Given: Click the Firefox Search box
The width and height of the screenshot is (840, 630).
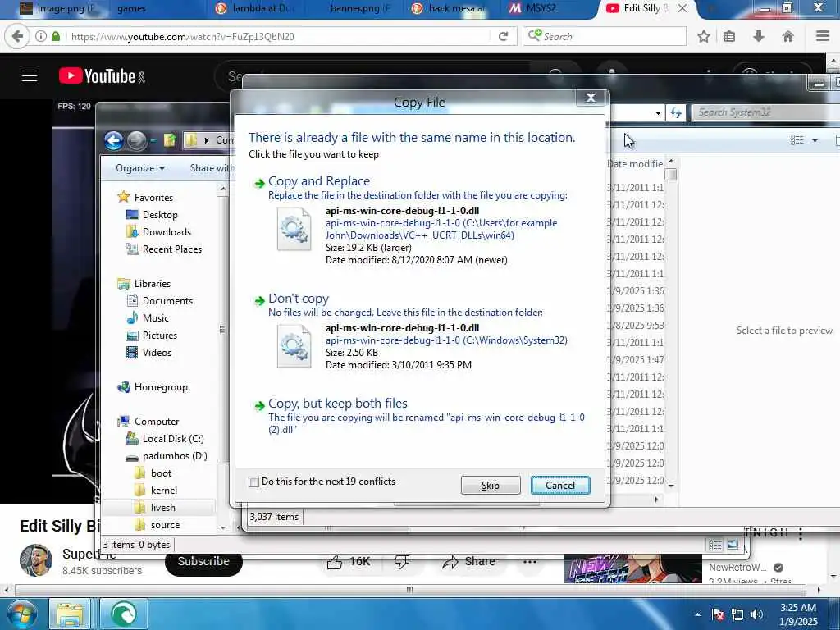Looking at the screenshot, I should click(605, 36).
